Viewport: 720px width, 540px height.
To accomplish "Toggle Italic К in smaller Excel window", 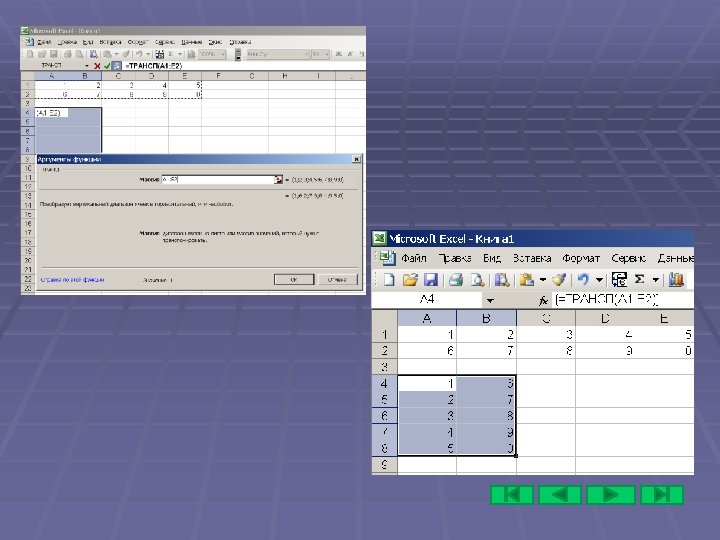I will pos(350,54).
